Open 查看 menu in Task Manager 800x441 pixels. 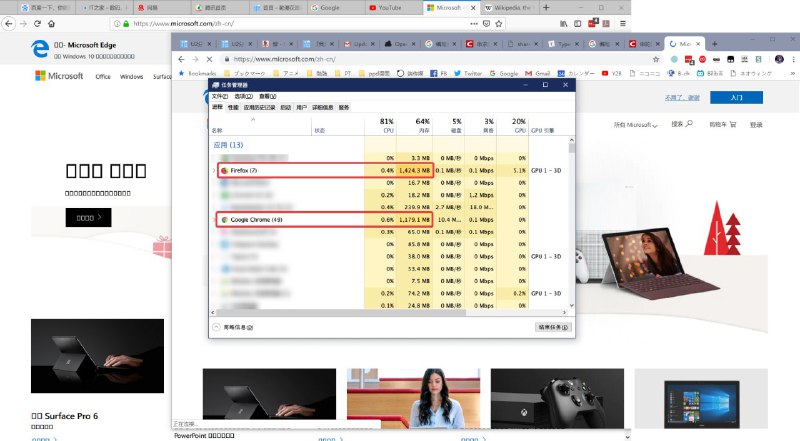(x=267, y=96)
